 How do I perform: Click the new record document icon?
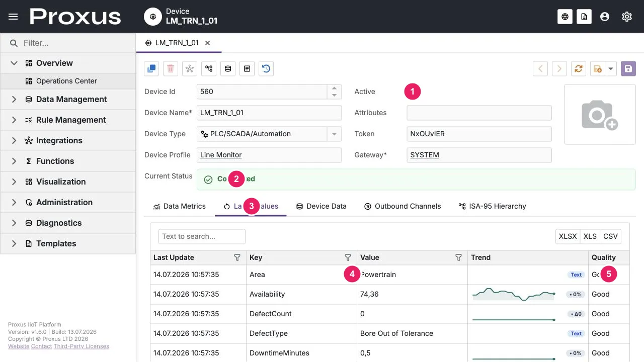(x=598, y=68)
